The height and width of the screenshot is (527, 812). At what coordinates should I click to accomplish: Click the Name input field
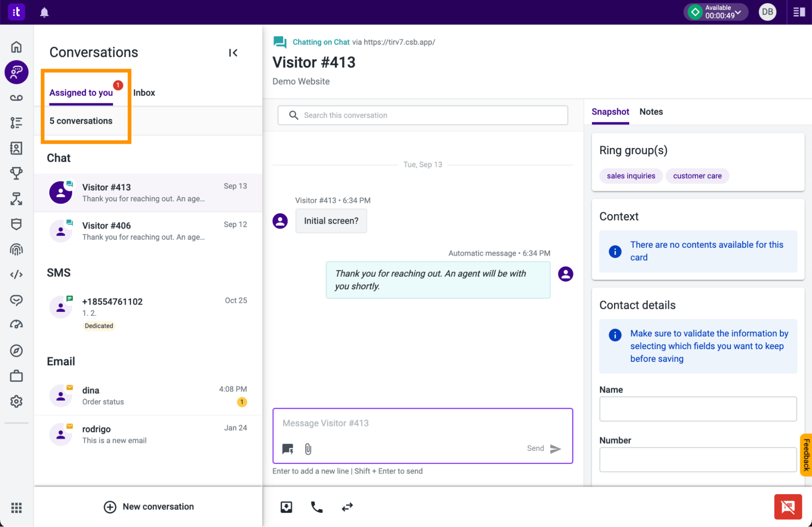(698, 409)
